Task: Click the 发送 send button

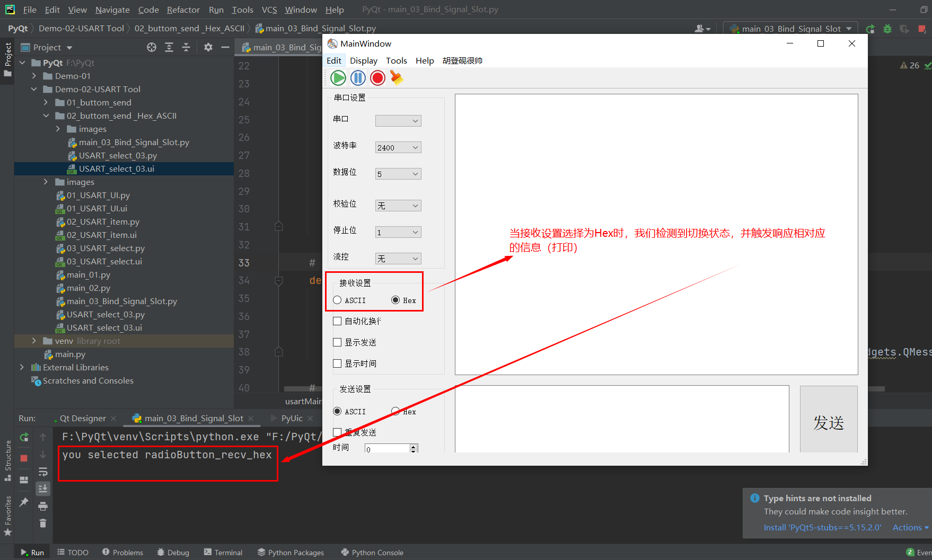Action: (829, 419)
